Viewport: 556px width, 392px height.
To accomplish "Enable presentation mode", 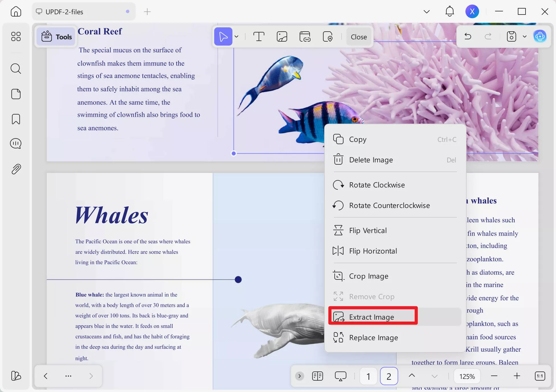I will [341, 376].
